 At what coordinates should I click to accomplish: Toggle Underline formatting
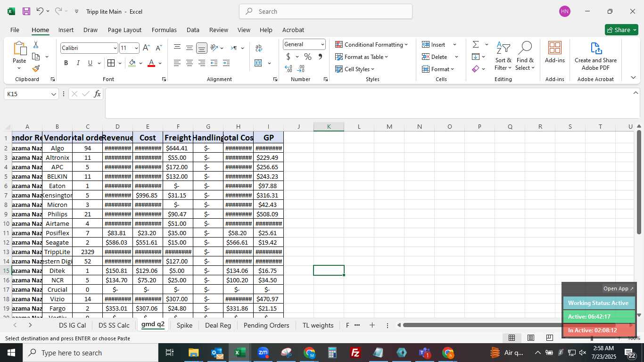point(90,63)
